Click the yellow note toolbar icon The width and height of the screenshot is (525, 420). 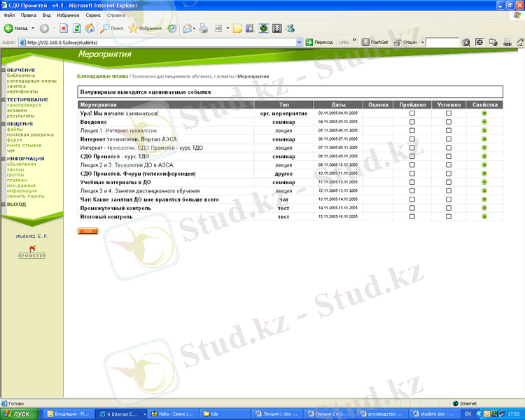237,29
